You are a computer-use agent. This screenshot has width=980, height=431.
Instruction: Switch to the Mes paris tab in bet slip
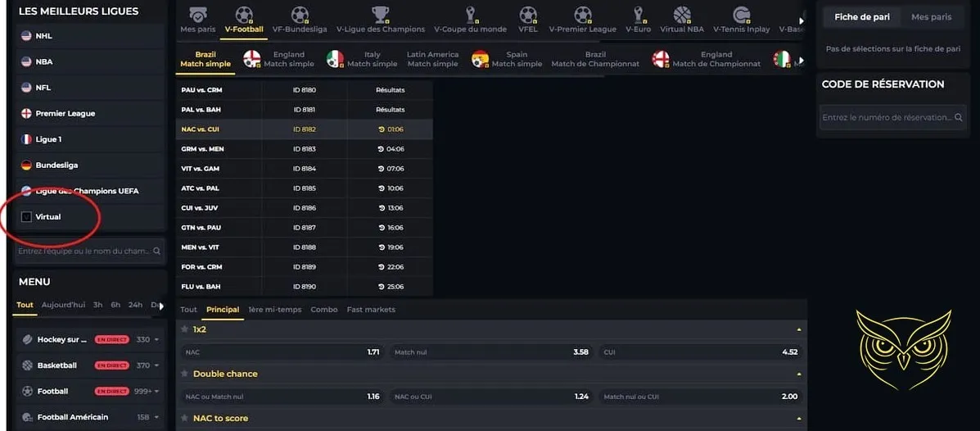[x=931, y=17]
